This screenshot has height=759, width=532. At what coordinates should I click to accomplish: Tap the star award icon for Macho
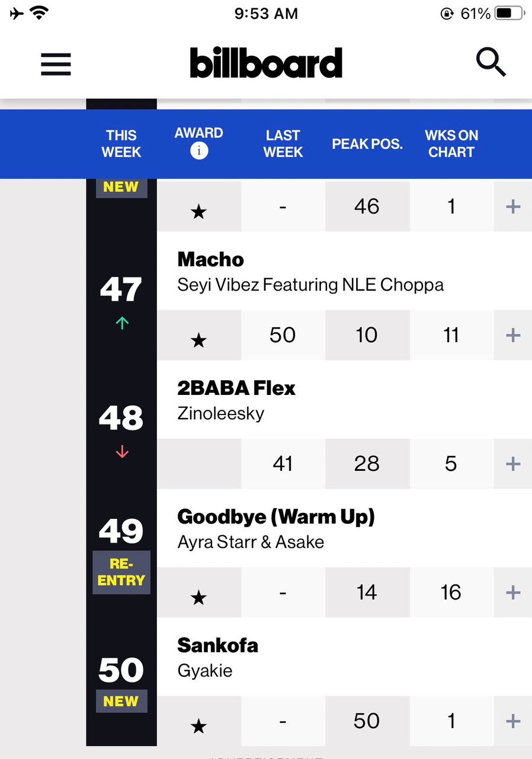pyautogui.click(x=199, y=340)
